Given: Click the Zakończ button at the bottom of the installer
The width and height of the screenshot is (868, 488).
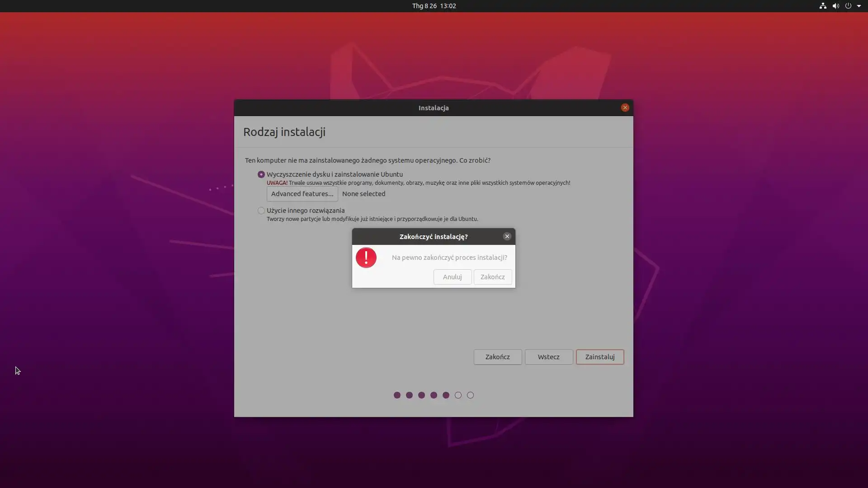Looking at the screenshot, I should 497,357.
